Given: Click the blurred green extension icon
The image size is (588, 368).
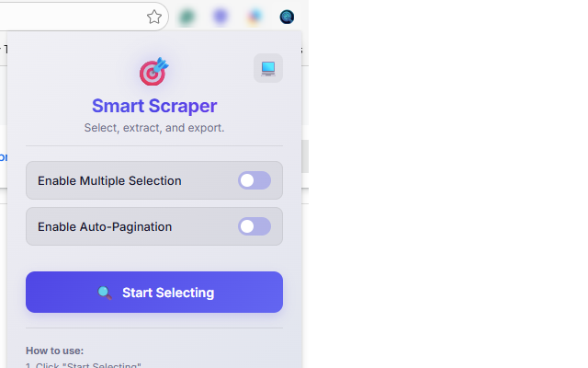Looking at the screenshot, I should click(x=187, y=17).
